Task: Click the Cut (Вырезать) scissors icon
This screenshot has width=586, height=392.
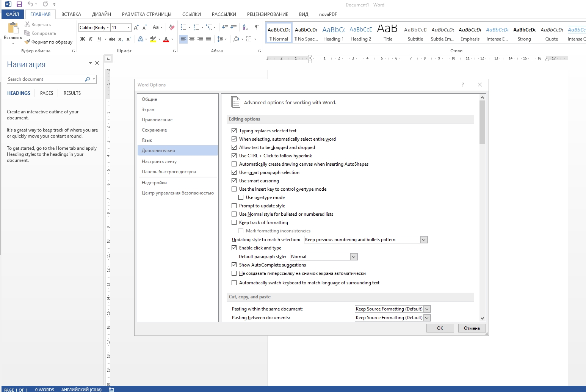Action: click(x=27, y=24)
